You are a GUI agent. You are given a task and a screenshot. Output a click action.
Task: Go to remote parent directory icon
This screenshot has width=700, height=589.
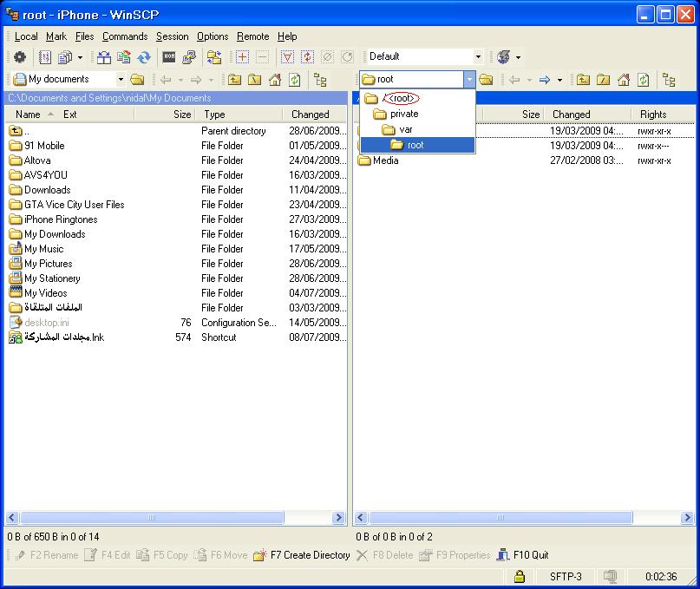coord(583,80)
